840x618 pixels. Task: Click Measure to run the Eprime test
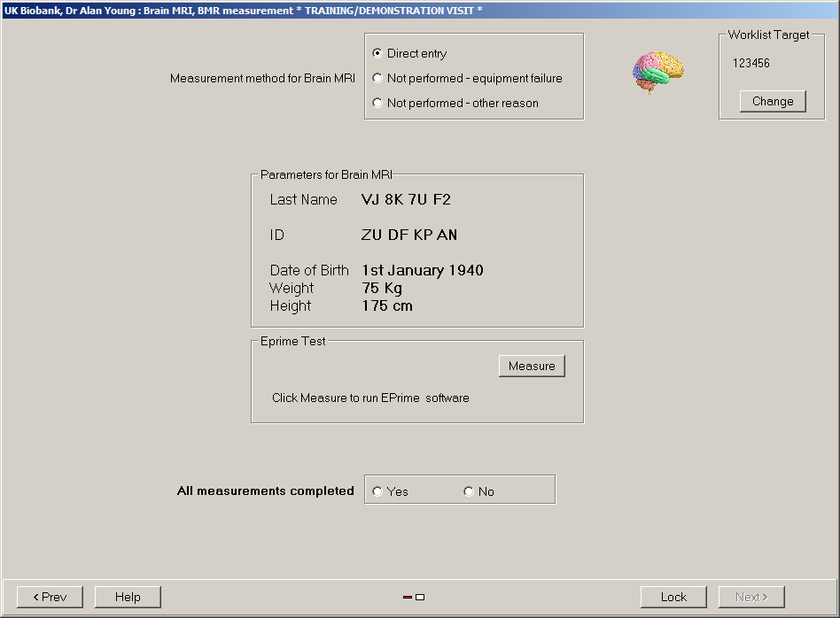532,367
